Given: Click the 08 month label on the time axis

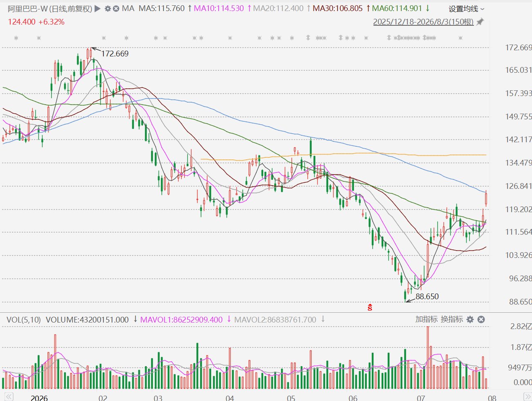Looking at the screenshot, I should click(x=492, y=398).
